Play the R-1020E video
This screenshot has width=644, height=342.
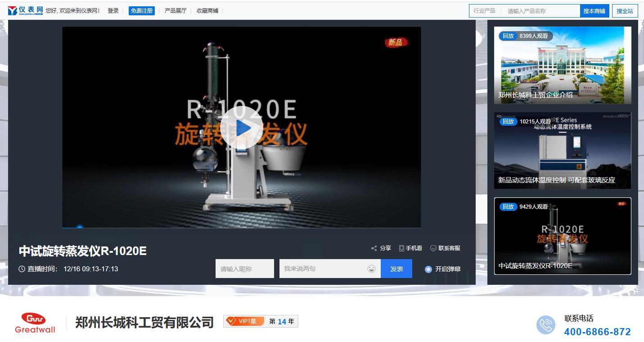(242, 128)
